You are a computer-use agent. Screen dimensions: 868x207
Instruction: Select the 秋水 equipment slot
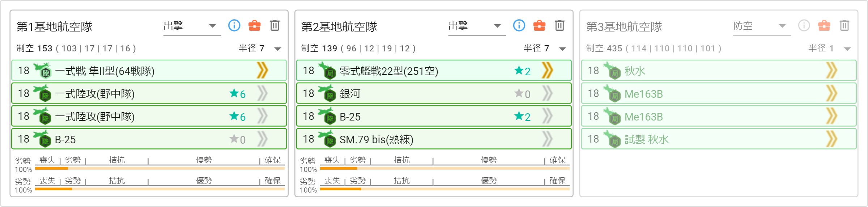(719, 70)
